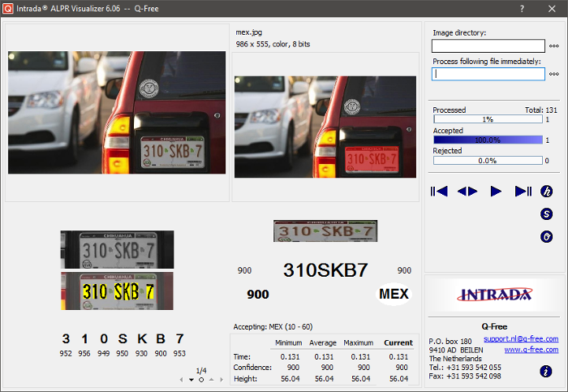Viewport: 568px width, 392px height.
Task: Close the Intrada ALPR Visualizer window
Action: [x=552, y=9]
